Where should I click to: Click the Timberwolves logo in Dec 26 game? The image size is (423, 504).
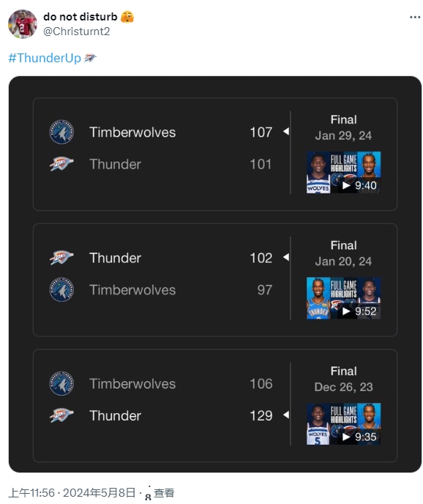pos(61,383)
